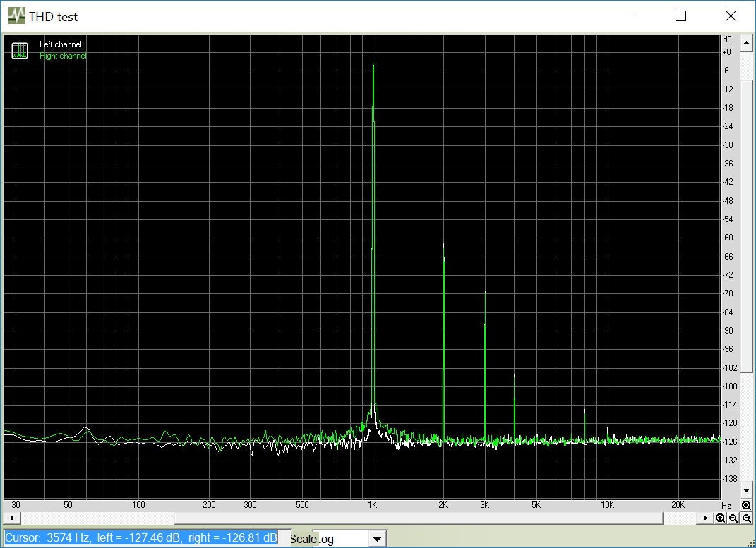756x548 pixels.
Task: Click the Right channel legend label
Action: [63, 56]
